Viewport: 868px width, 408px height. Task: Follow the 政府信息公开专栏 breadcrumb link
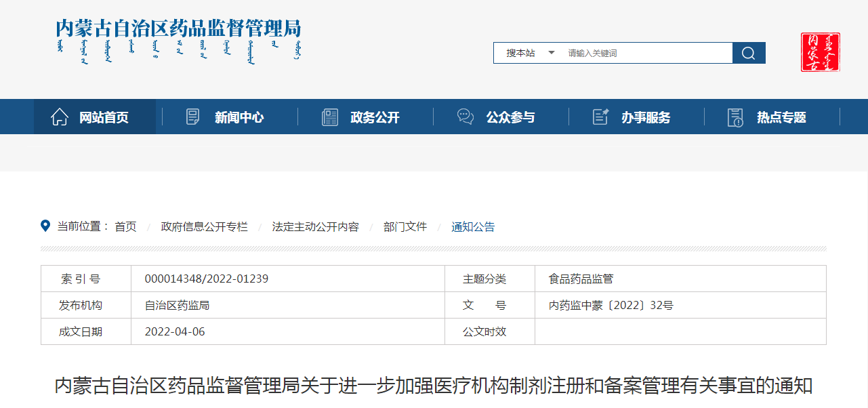(x=205, y=227)
